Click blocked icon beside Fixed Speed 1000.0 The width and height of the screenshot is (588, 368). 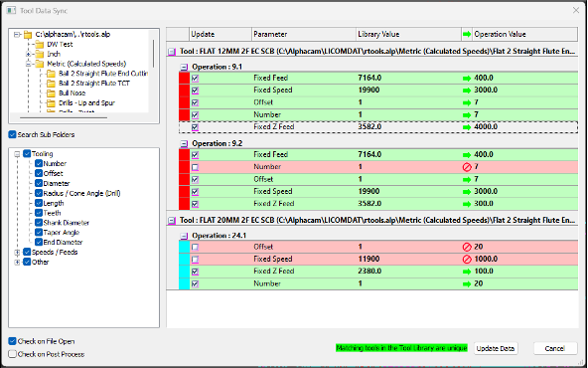[467, 260]
